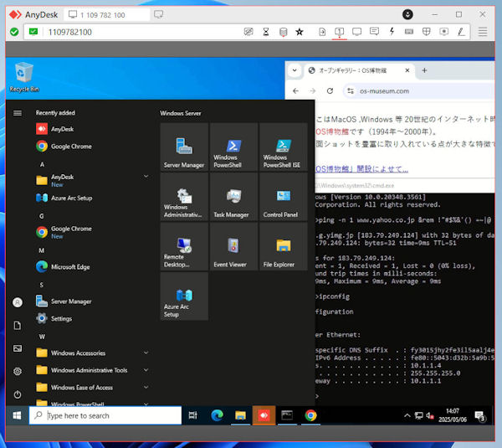This screenshot has height=448, width=502.
Task: Click the 'Type here to search' box
Action: point(105,415)
